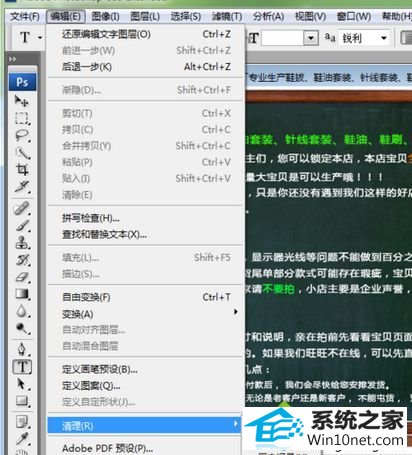Screen dimensions: 412x455
Task: Select the Eraser tool
Action: [22, 277]
